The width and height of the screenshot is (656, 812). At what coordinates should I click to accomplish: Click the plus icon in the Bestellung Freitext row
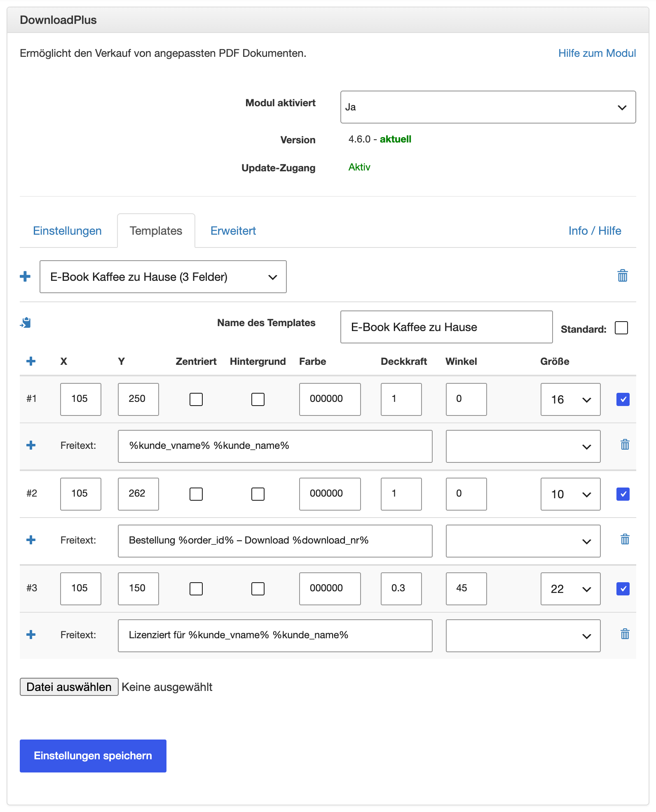[31, 540]
